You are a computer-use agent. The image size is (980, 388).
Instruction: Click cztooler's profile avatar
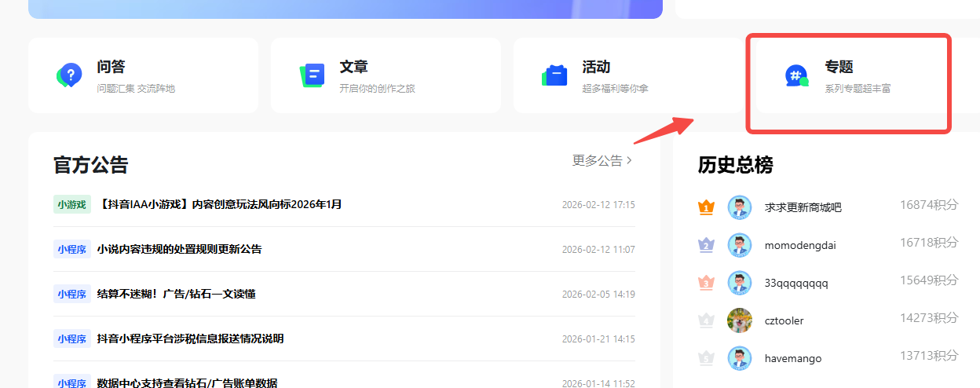point(740,320)
